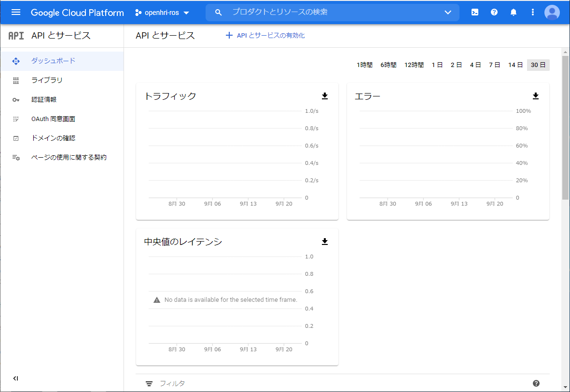
Task: Click the library icon in sidebar
Action: [x=15, y=81]
